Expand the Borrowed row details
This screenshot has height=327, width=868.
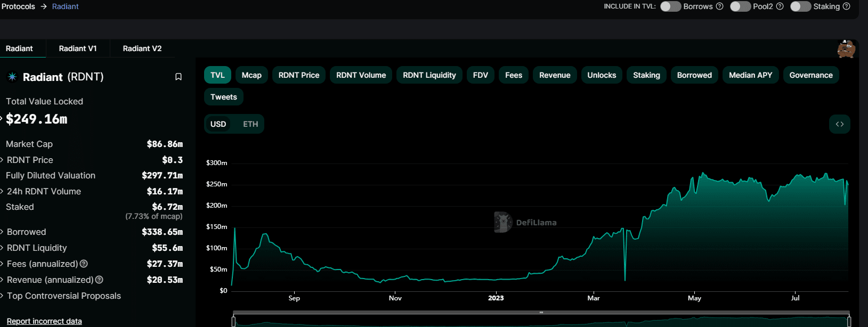tap(26, 232)
